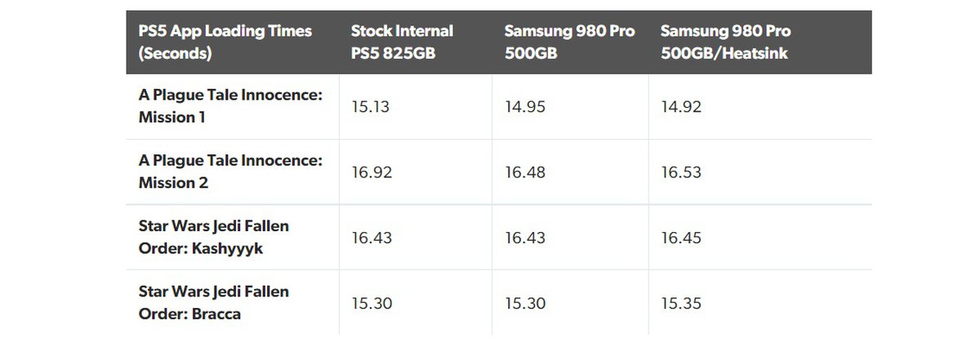
Task: Click the 14.92 heatsink result cell
Action: tap(682, 107)
